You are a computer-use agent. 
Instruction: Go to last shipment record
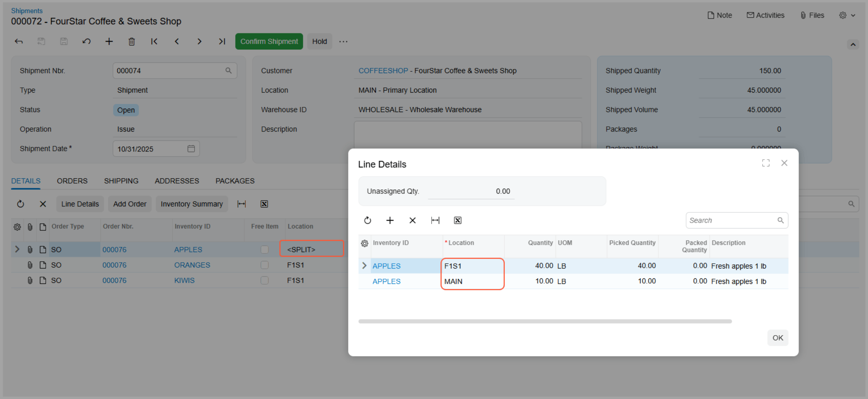(222, 41)
